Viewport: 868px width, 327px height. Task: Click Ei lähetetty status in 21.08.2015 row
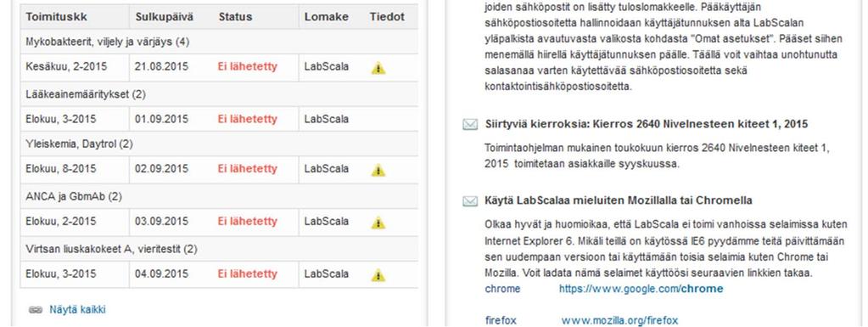click(x=248, y=67)
